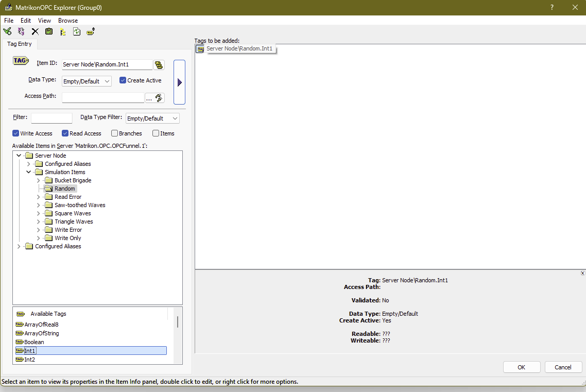Image resolution: width=586 pixels, height=392 pixels.
Task: Collapse the Simulation Items node
Action: 28,172
